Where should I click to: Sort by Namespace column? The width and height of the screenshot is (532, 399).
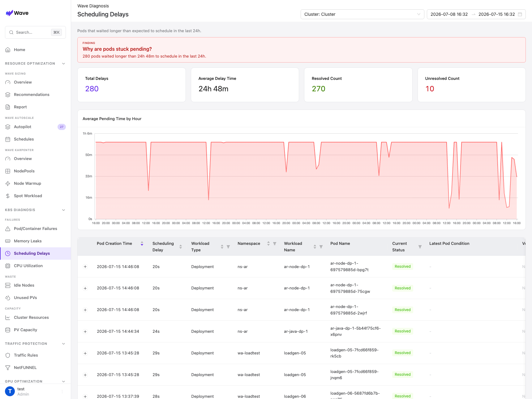click(268, 244)
